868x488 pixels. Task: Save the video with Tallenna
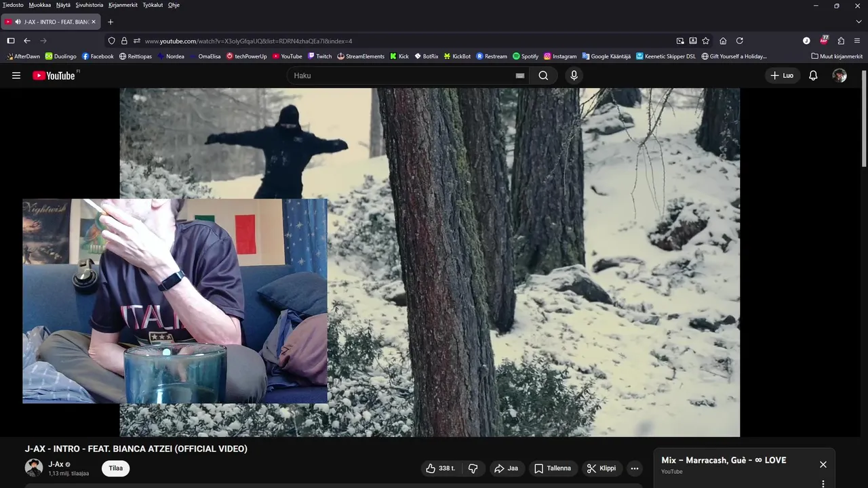pyautogui.click(x=553, y=468)
